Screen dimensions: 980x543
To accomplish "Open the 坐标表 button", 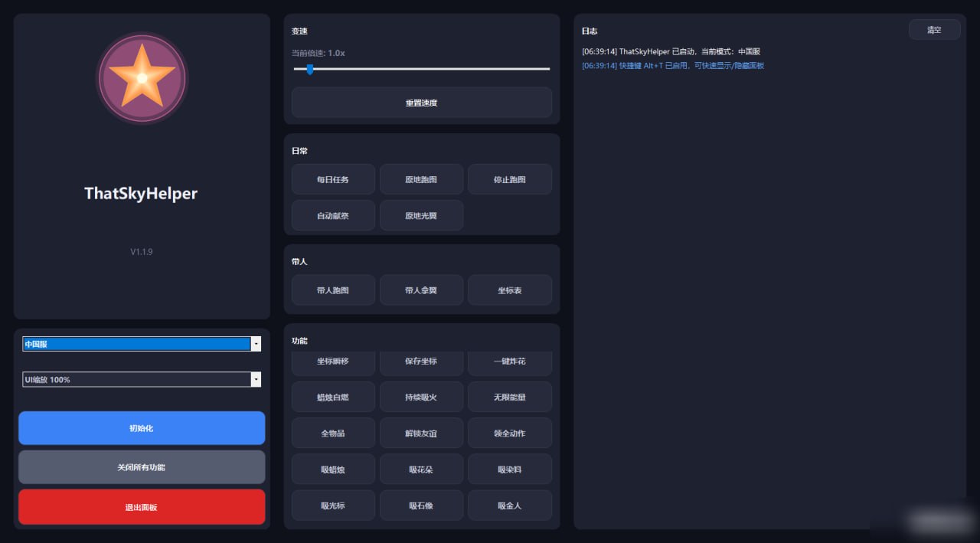I will coord(510,290).
